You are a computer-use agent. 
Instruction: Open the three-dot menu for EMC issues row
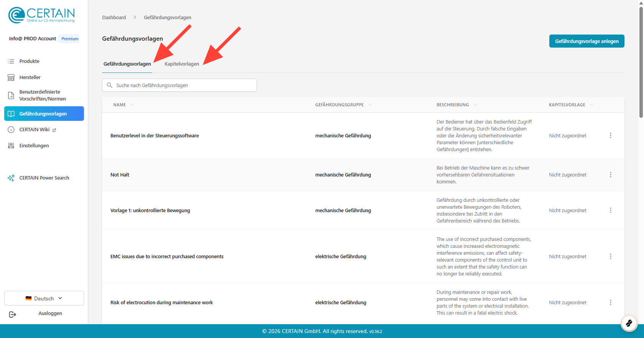611,256
